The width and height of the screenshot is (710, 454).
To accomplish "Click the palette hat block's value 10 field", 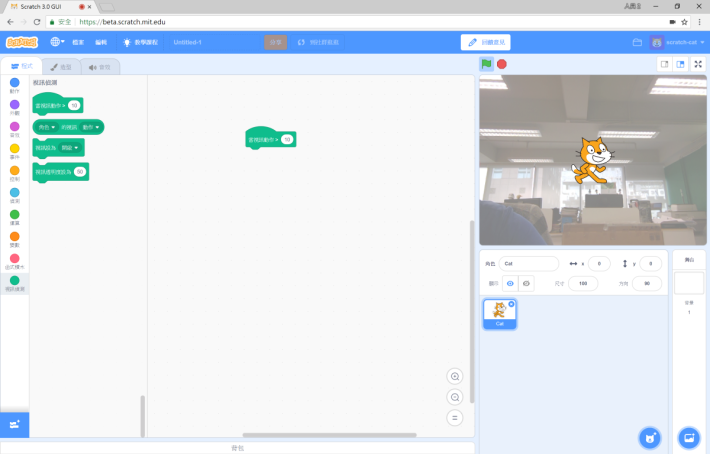I will (x=74, y=105).
